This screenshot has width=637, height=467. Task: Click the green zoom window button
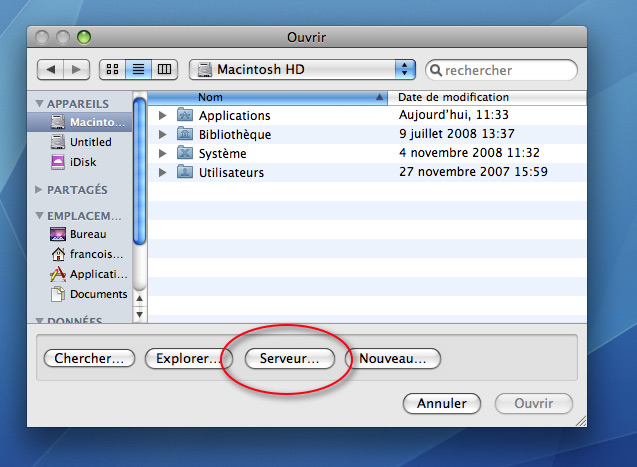coord(84,37)
